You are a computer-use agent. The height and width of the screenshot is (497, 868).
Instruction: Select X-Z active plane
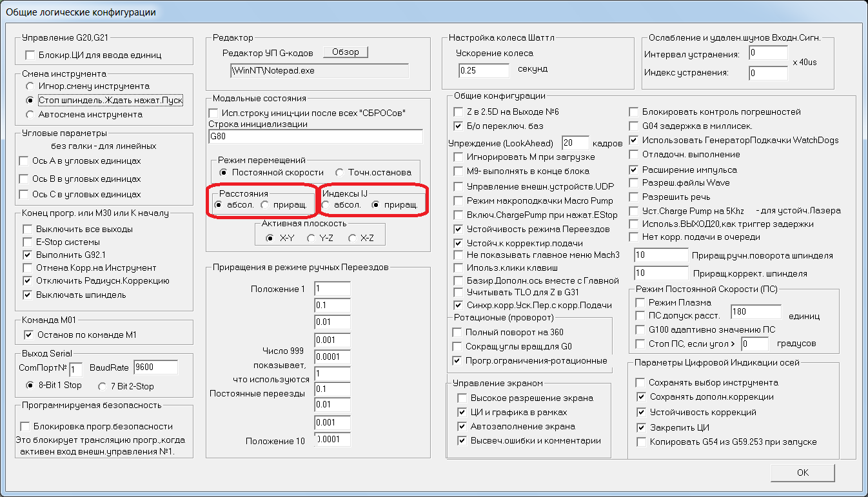click(351, 239)
